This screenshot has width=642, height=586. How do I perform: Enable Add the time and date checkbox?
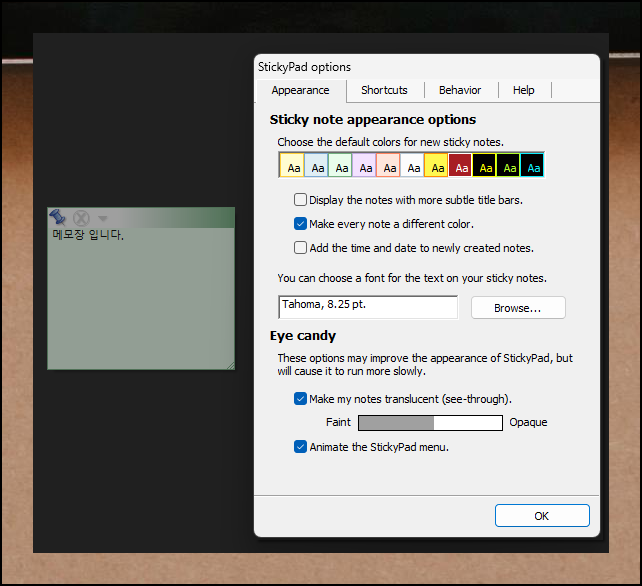(300, 248)
